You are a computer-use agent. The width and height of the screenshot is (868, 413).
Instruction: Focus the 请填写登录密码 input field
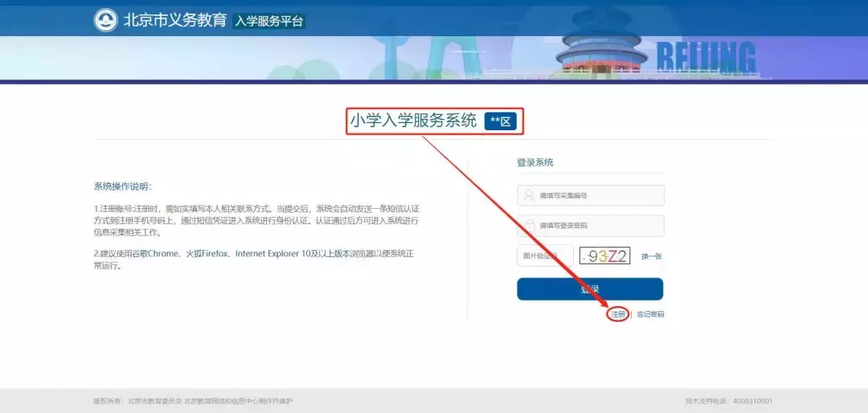[591, 225]
